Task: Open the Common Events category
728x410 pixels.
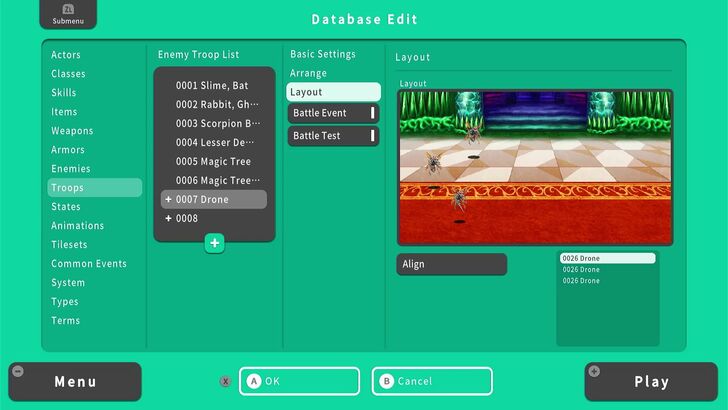Action: [89, 264]
